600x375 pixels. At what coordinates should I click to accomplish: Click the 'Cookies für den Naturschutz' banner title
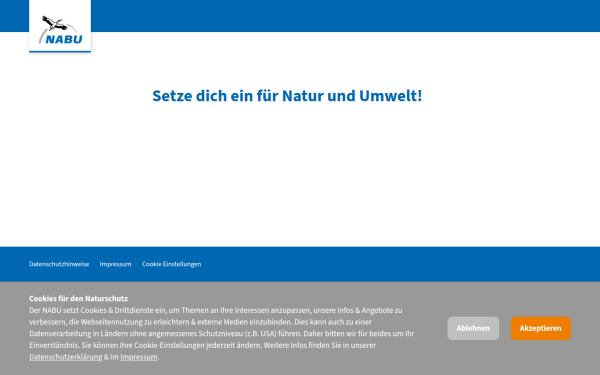coord(78,298)
